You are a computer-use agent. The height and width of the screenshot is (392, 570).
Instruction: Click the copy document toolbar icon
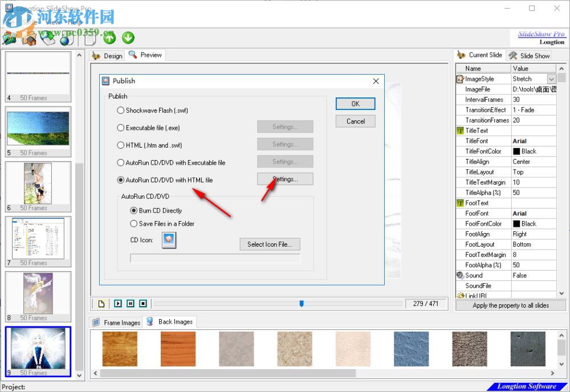pyautogui.click(x=89, y=39)
